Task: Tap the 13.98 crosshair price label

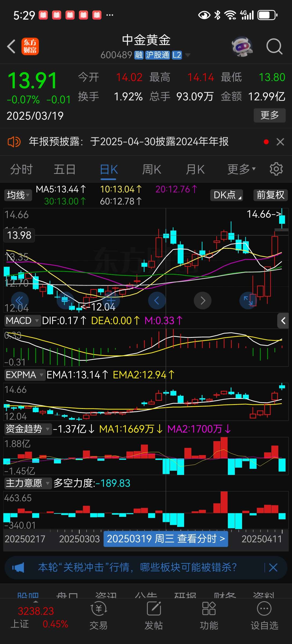Action: coord(19,235)
